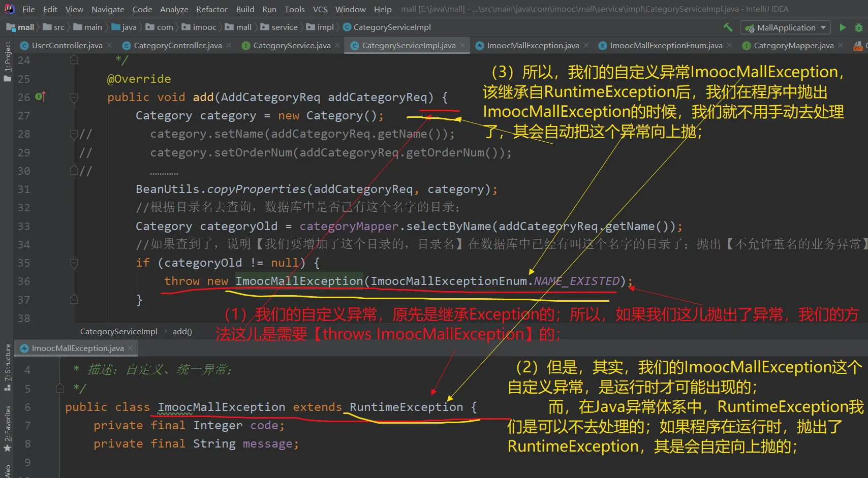Open the Structure tool window
The width and height of the screenshot is (868, 478).
(7, 367)
